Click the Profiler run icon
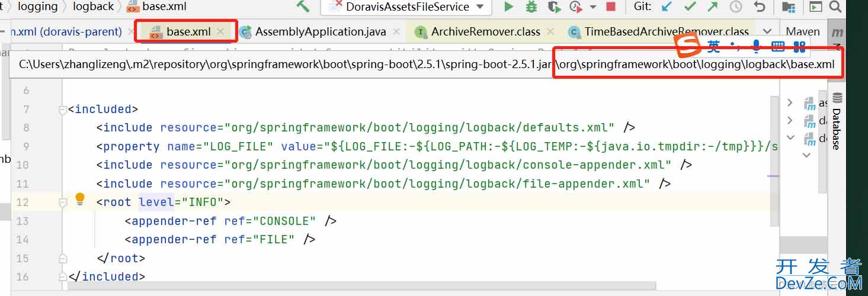The height and width of the screenshot is (296, 868). click(x=576, y=7)
